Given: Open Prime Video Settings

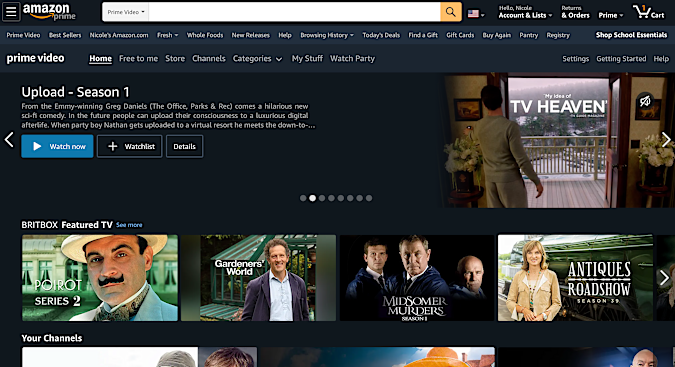Looking at the screenshot, I should coord(575,59).
